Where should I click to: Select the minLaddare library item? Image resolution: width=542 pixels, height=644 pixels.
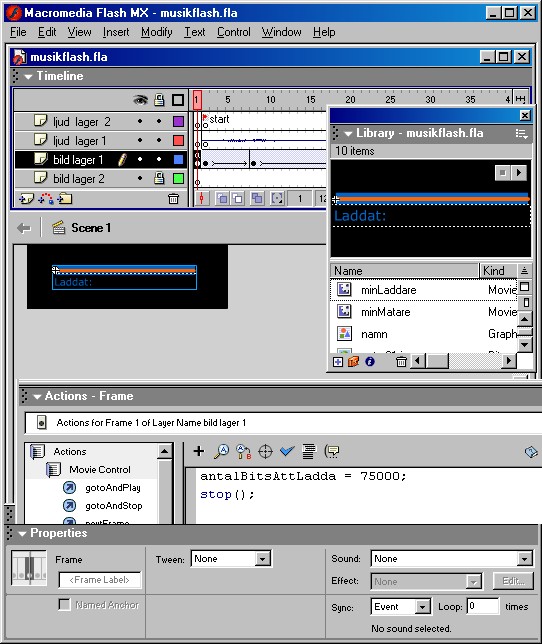pyautogui.click(x=423, y=290)
